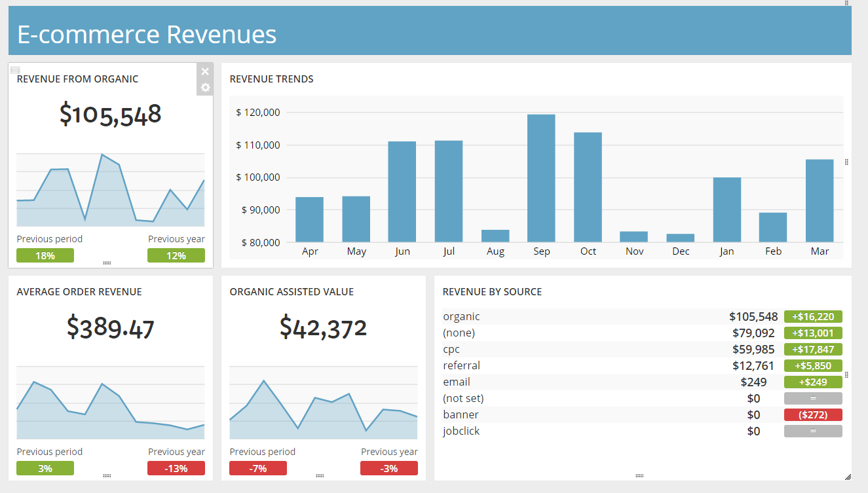Click corner resize handle of Revenue By Source widget

(x=847, y=476)
